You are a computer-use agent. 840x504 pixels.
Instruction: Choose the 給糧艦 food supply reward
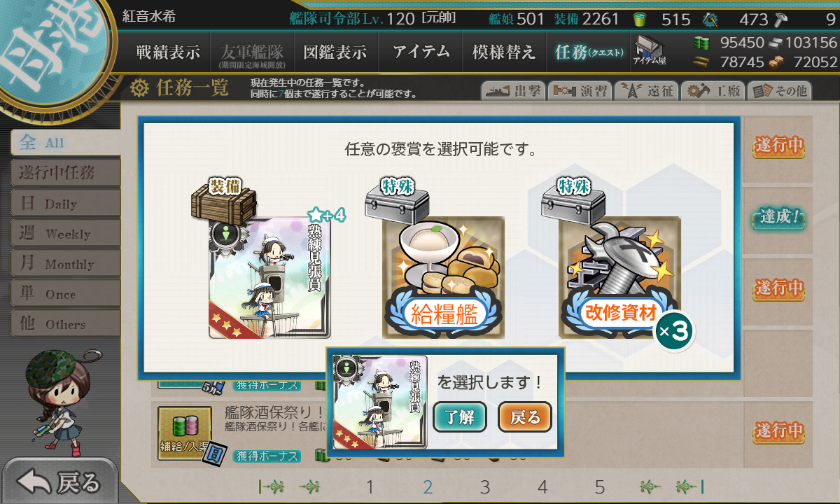[443, 277]
